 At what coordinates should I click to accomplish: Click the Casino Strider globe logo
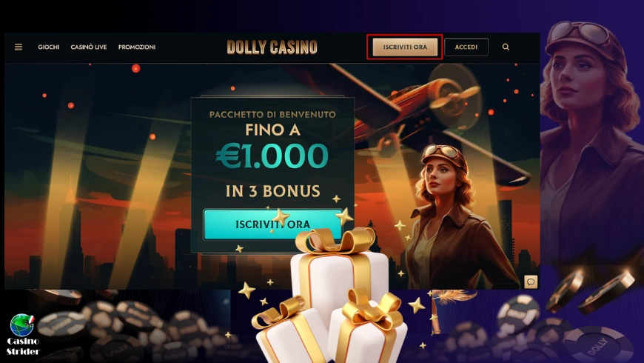click(21, 324)
